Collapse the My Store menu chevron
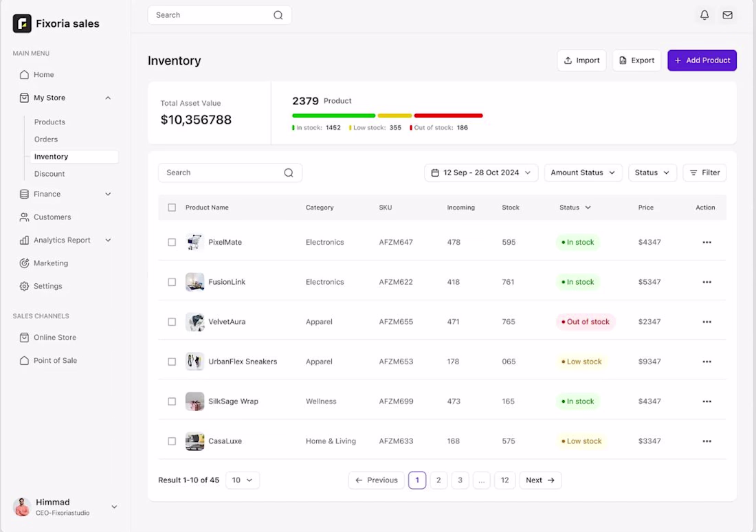 [x=108, y=98]
